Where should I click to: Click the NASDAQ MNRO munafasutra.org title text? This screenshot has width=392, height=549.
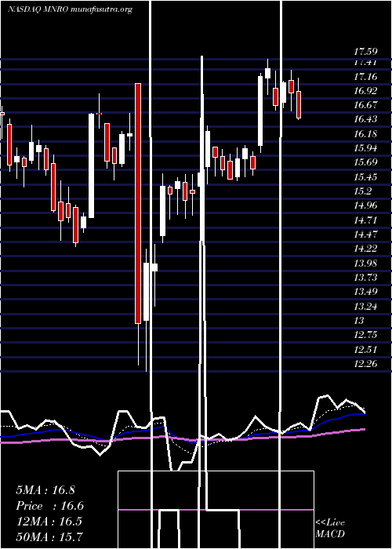(70, 9)
